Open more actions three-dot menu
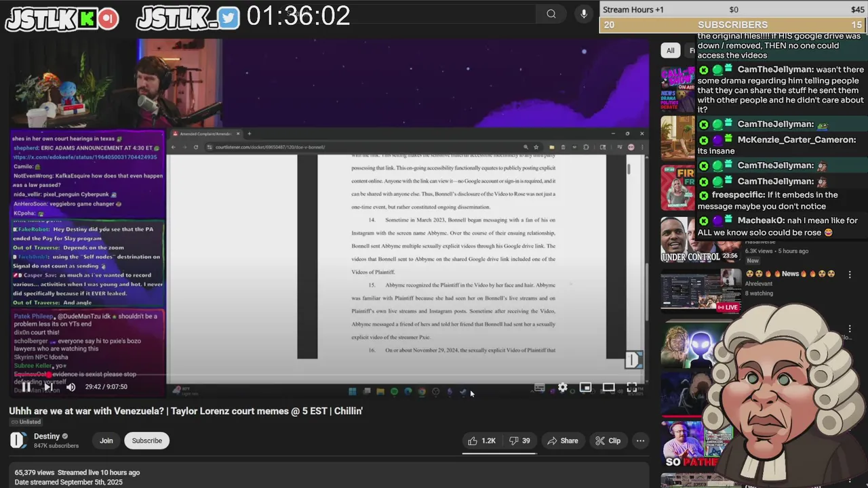This screenshot has width=868, height=488. (x=640, y=441)
